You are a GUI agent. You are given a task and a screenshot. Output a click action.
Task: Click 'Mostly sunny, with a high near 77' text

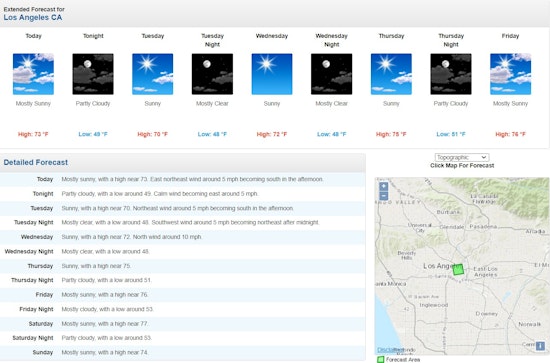coord(105,324)
